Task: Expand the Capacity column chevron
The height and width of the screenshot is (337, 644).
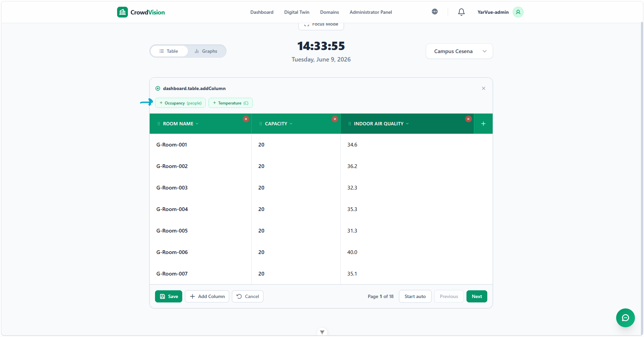Action: click(x=291, y=124)
